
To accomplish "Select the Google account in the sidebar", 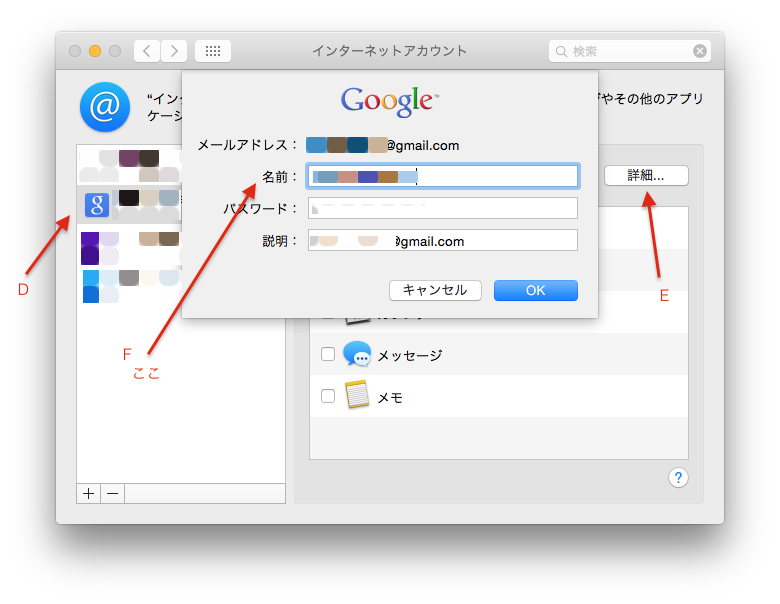I will click(x=129, y=204).
